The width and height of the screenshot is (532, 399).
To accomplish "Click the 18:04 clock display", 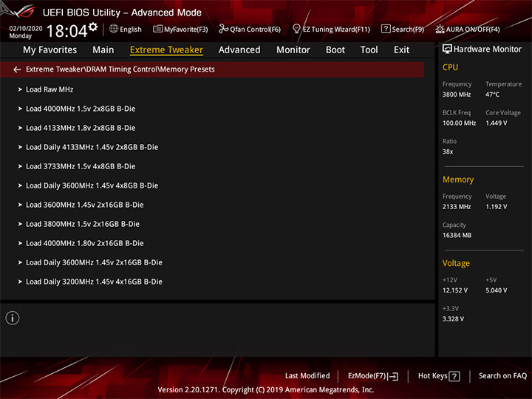I will coord(66,31).
